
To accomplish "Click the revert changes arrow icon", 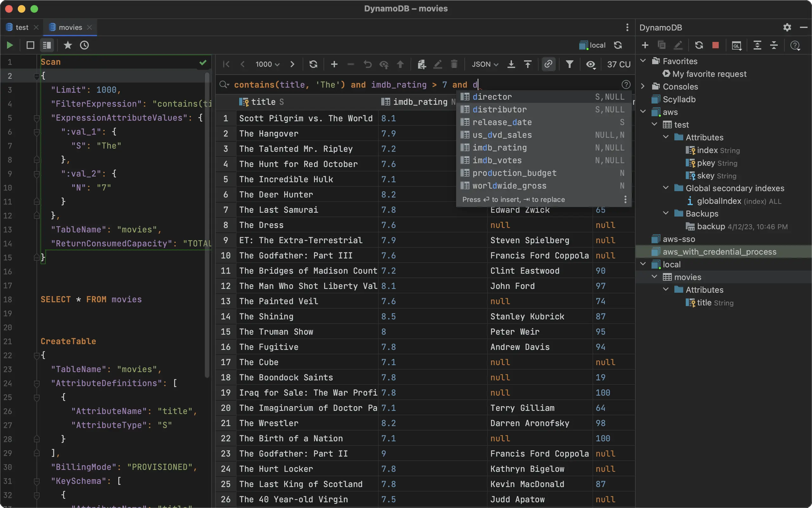I will pyautogui.click(x=367, y=64).
